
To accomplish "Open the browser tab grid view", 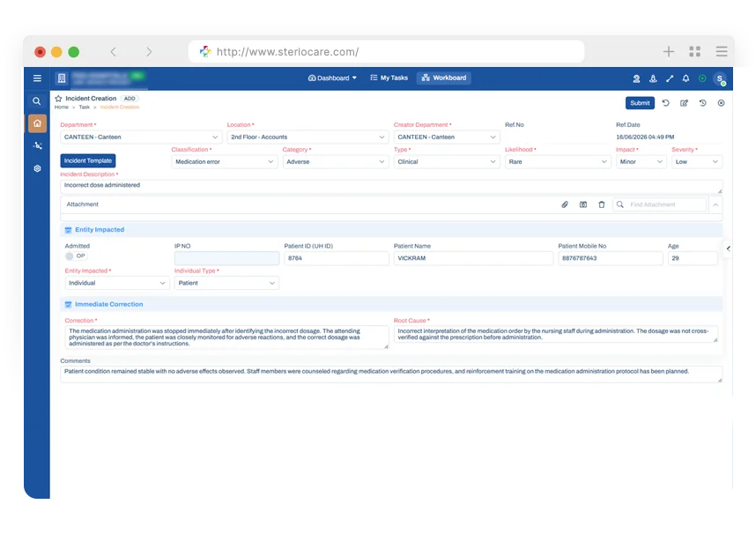I will coord(695,52).
